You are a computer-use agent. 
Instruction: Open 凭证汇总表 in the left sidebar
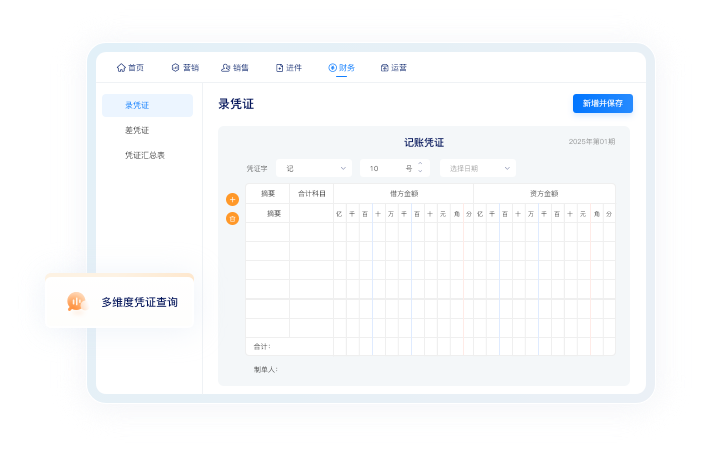coord(144,155)
